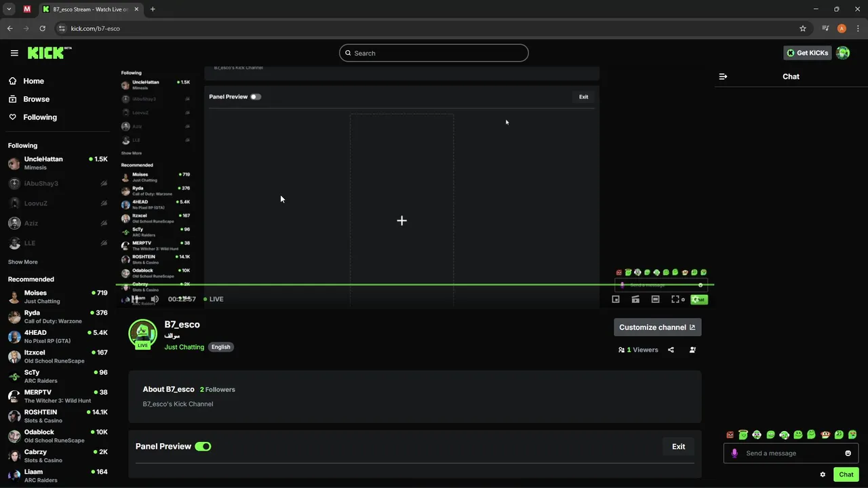Open the tab search dropdown arrow
The image size is (868, 488).
[9, 9]
